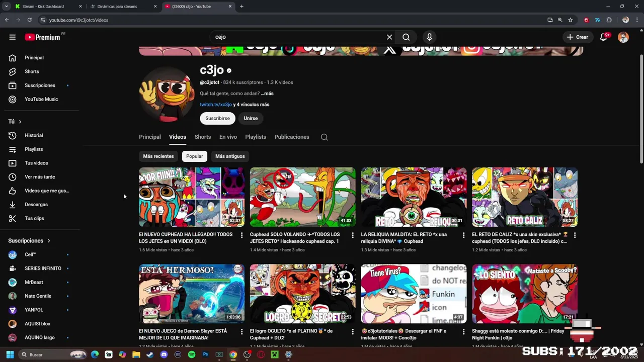Open Suscripciones in the sidebar

click(x=40, y=85)
